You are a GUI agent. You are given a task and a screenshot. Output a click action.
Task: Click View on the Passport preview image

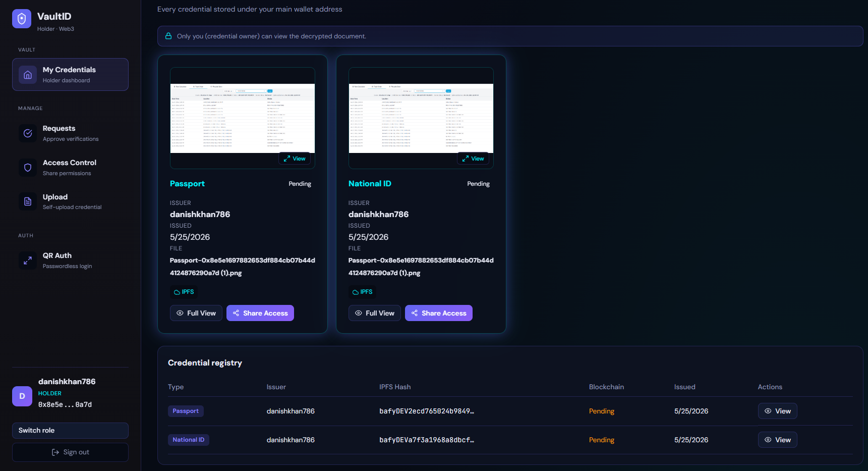tap(295, 159)
